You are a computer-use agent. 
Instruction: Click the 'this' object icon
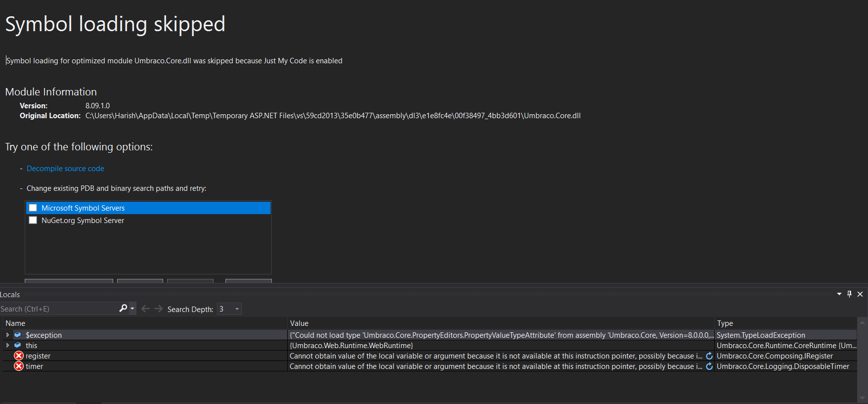[18, 345]
